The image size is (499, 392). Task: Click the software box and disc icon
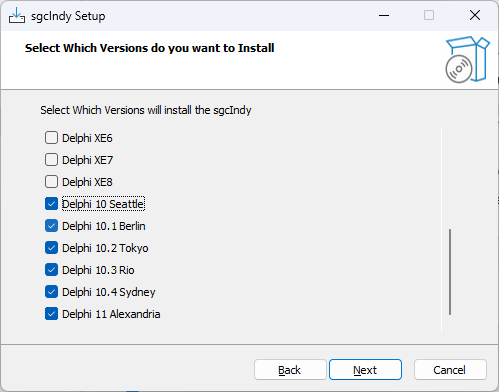point(467,59)
